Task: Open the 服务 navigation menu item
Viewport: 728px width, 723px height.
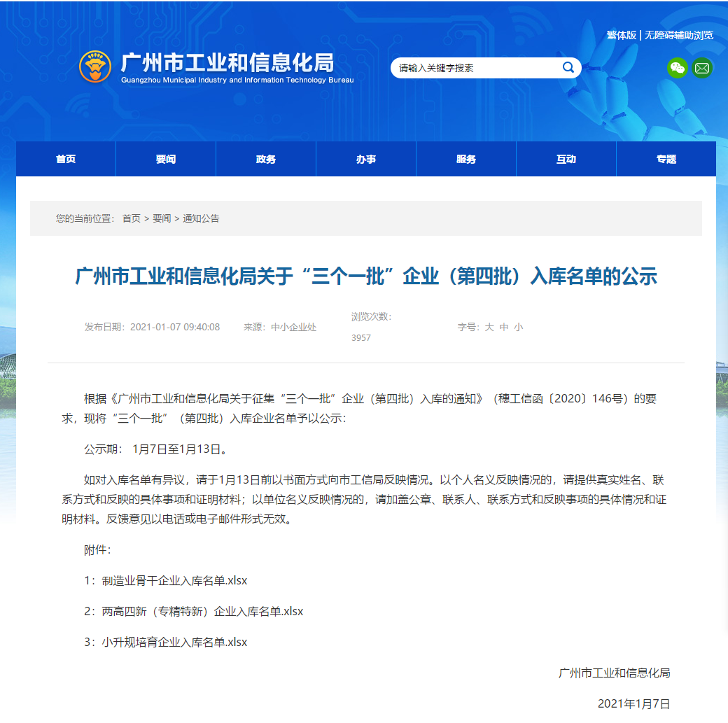Action: point(466,160)
